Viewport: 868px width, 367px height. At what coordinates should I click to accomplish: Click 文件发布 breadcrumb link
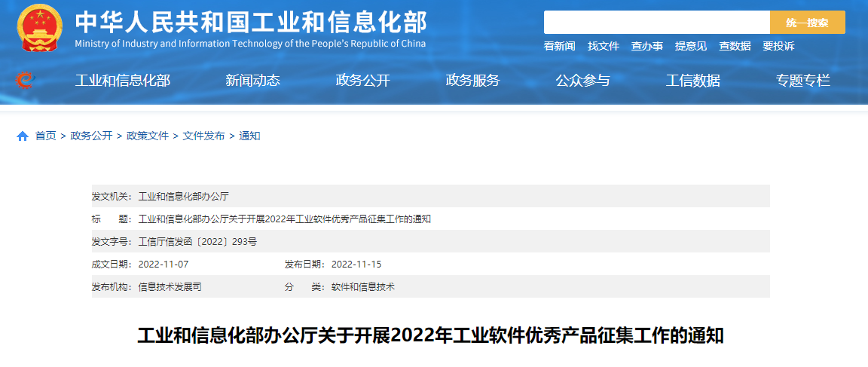[x=203, y=136]
